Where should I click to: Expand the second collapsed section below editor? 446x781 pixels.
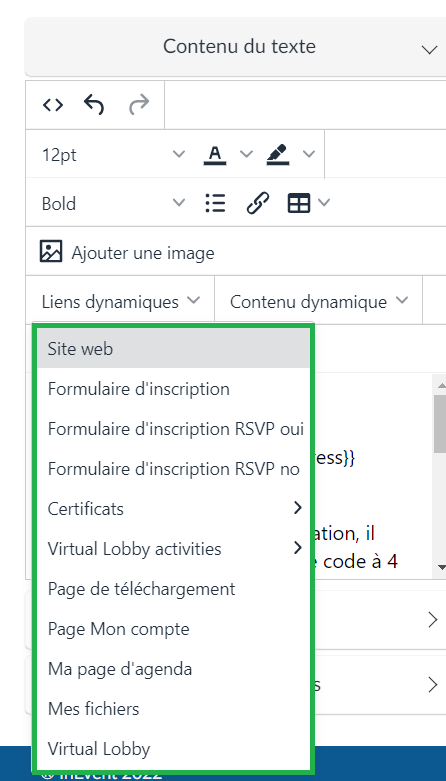pos(433,685)
